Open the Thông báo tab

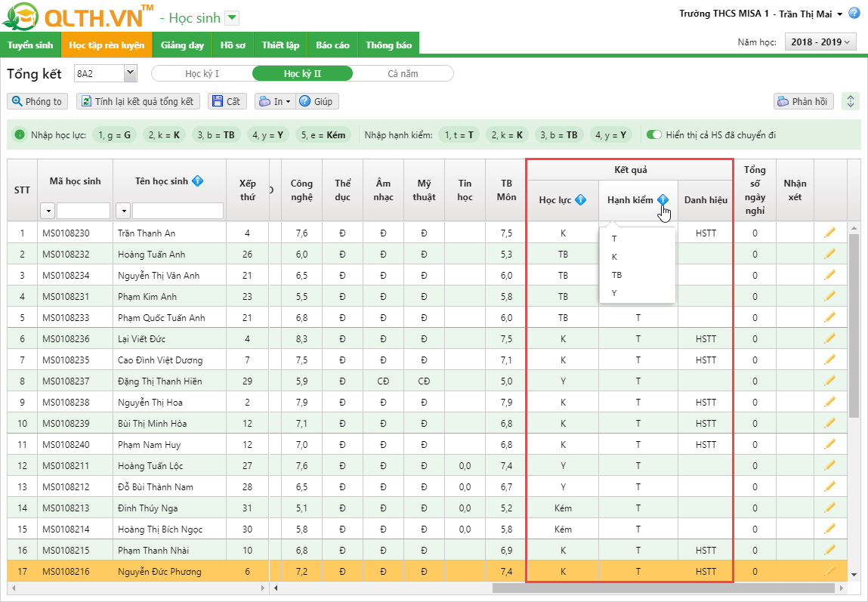(x=388, y=45)
